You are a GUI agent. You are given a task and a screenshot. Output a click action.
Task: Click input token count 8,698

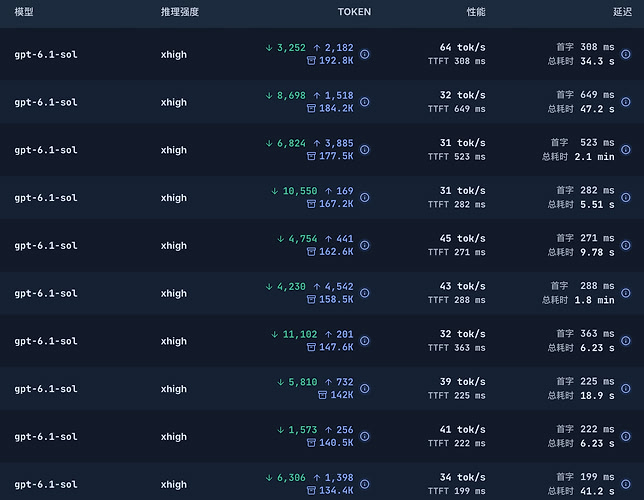(291, 95)
